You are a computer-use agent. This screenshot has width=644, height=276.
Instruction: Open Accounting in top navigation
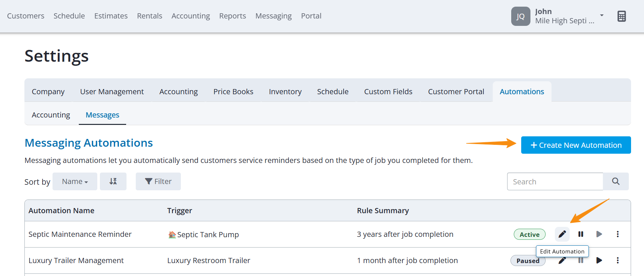190,16
